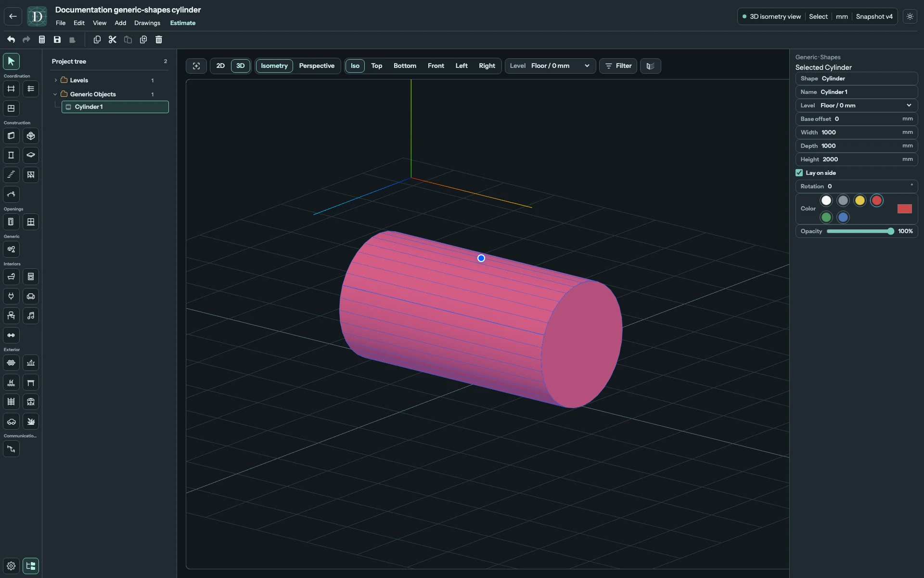The width and height of the screenshot is (924, 578).
Task: Toggle the 3D view mode
Action: coord(240,66)
